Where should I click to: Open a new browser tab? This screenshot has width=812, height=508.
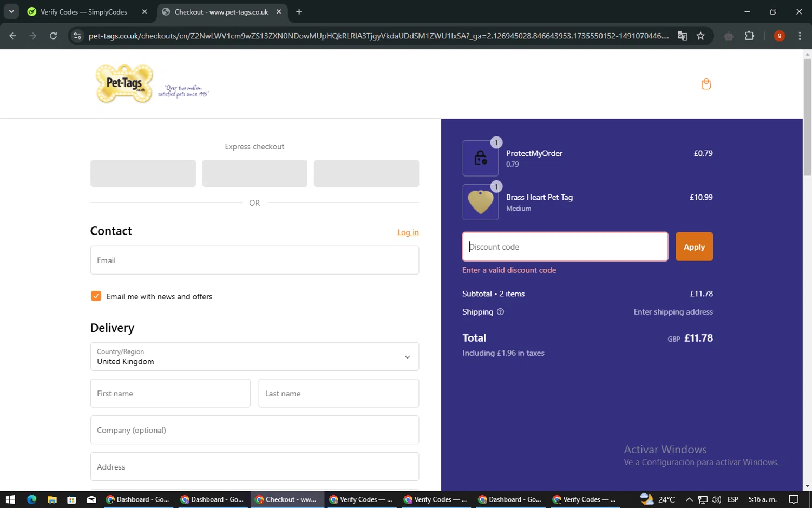pyautogui.click(x=299, y=11)
